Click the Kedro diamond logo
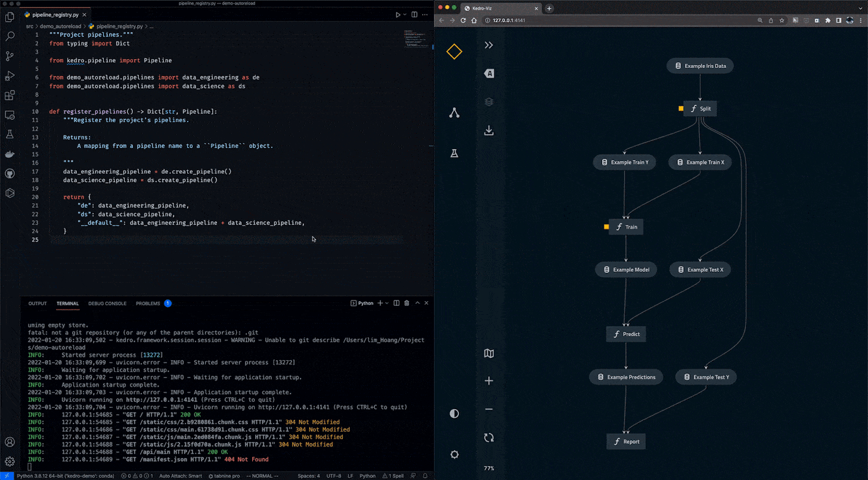This screenshot has width=868, height=480. (x=454, y=52)
